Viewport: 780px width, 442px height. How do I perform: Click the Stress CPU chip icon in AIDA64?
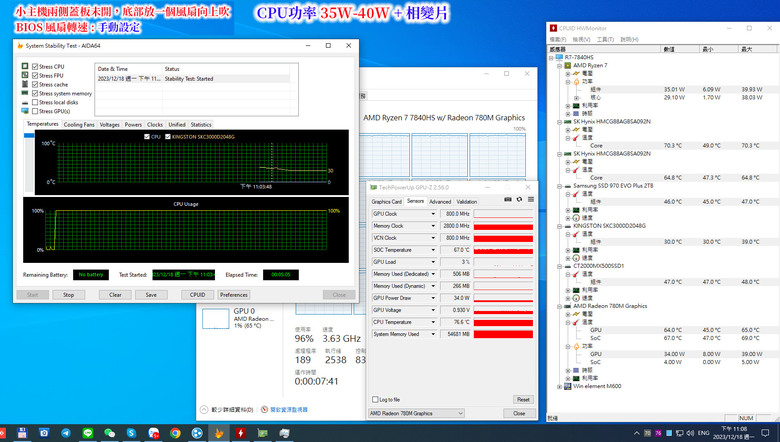tap(25, 66)
